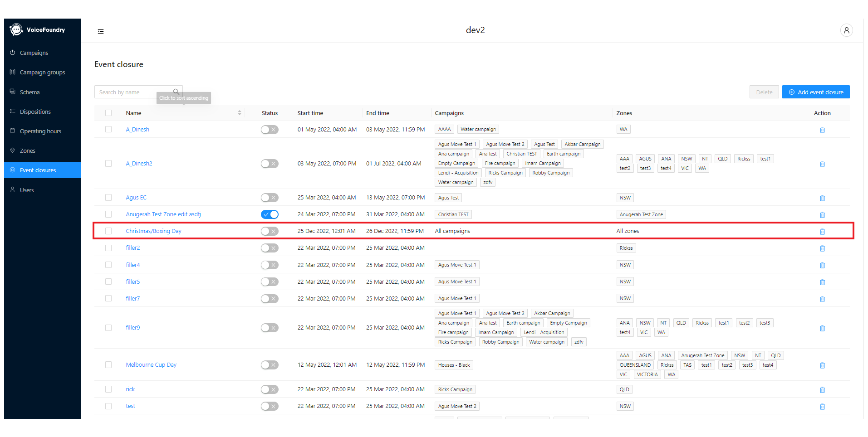Click Anugerah Test Zone tag in Anugerah row
Image resolution: width=868 pixels, height=437 pixels.
(641, 214)
